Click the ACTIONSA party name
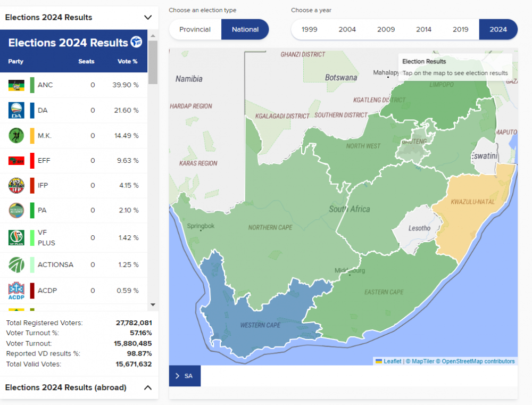The width and height of the screenshot is (532, 405). pyautogui.click(x=55, y=265)
